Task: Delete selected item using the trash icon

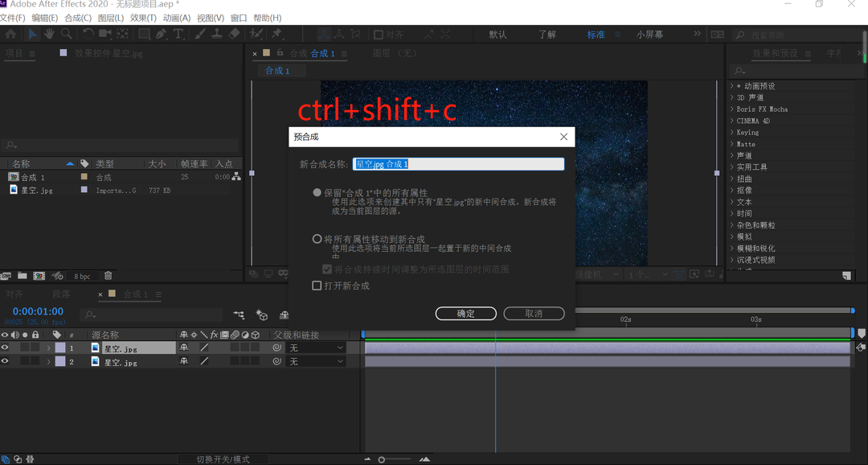Action: (108, 276)
